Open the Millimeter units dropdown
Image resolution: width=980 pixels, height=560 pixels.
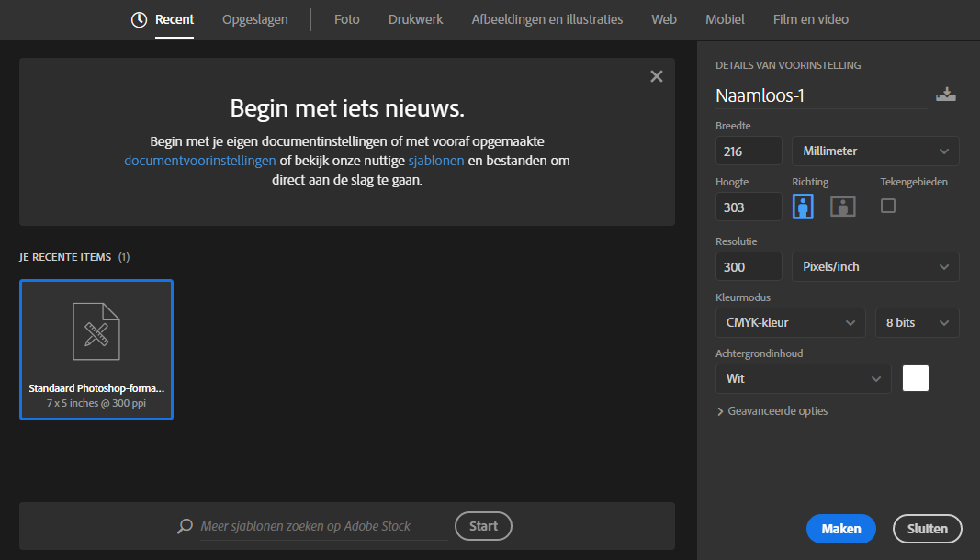pyautogui.click(x=874, y=151)
